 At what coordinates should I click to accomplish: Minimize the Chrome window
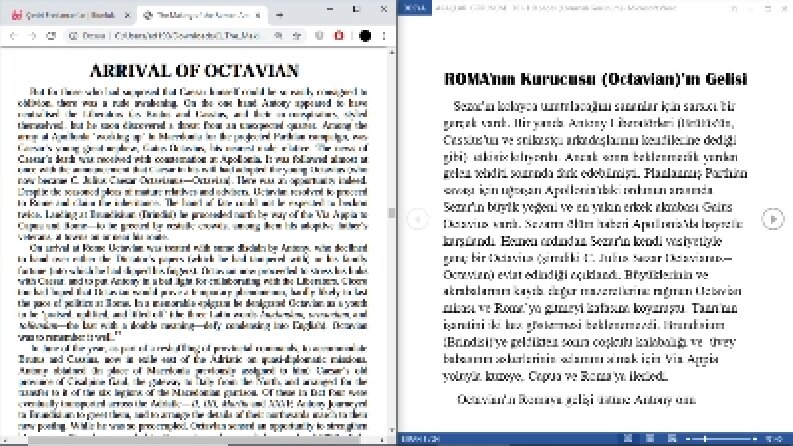coord(330,9)
